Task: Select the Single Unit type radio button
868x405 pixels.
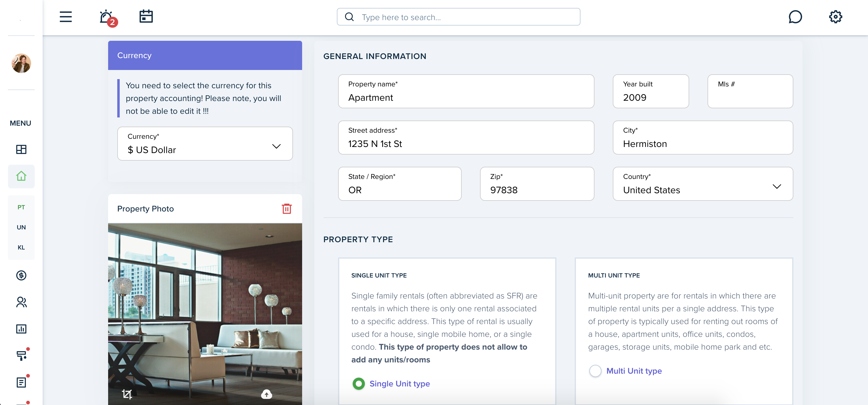Action: [359, 383]
